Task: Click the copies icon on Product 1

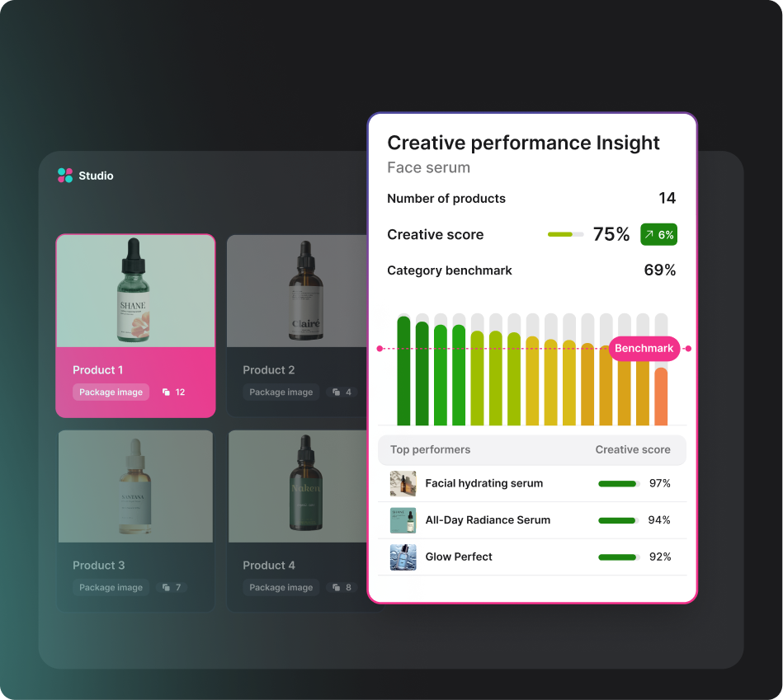Action: click(x=166, y=392)
